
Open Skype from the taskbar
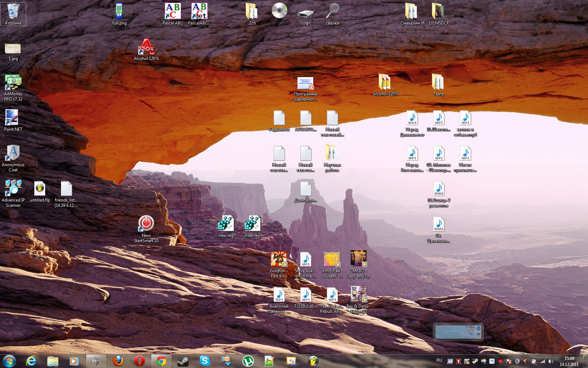(205, 361)
